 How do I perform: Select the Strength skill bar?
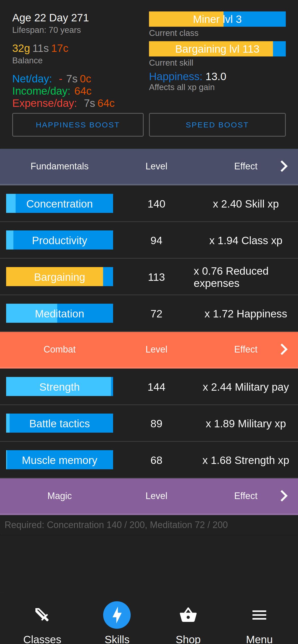60,387
